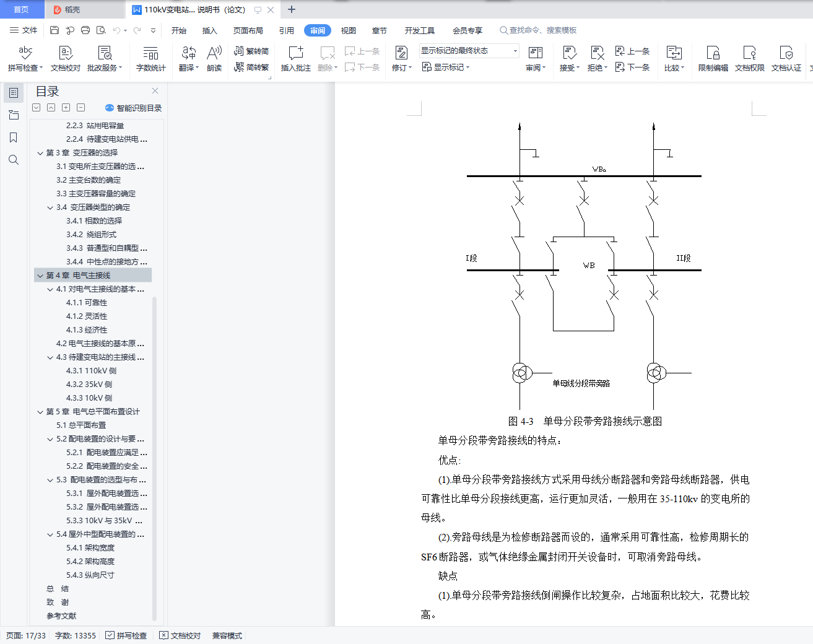Open the 文件 menu
The image size is (813, 644).
click(24, 30)
